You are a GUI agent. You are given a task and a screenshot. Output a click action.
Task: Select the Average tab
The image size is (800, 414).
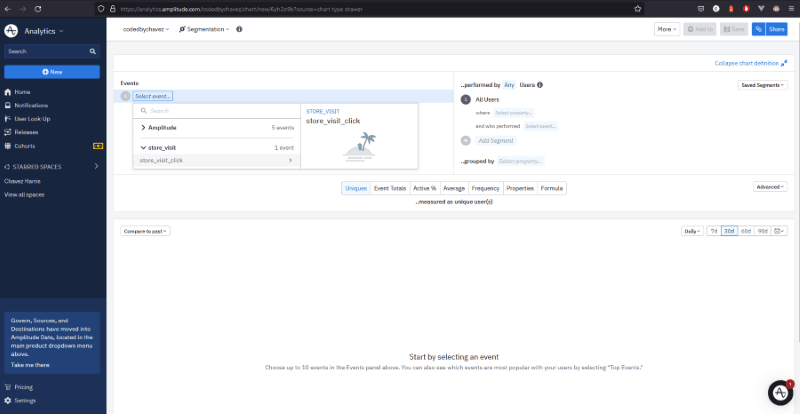[x=454, y=188]
